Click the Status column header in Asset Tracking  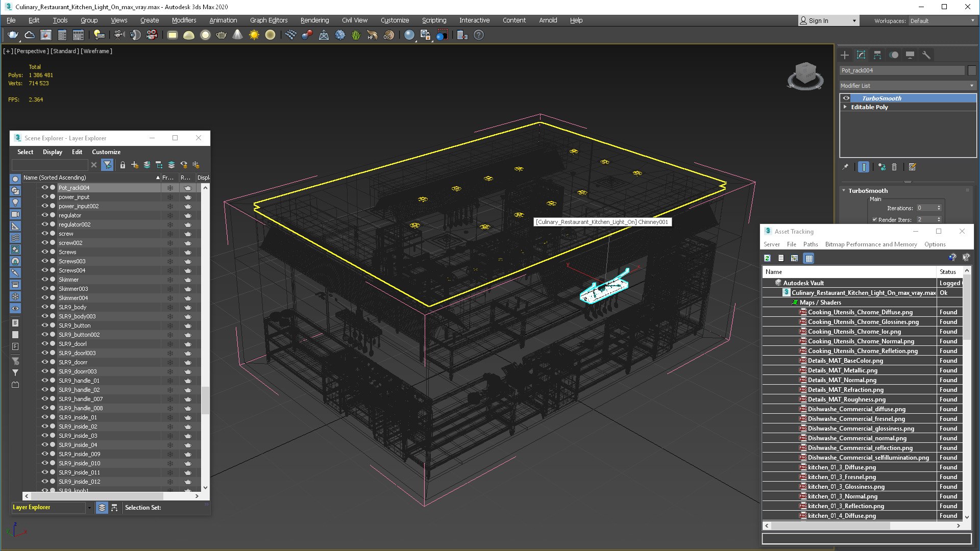coord(949,272)
